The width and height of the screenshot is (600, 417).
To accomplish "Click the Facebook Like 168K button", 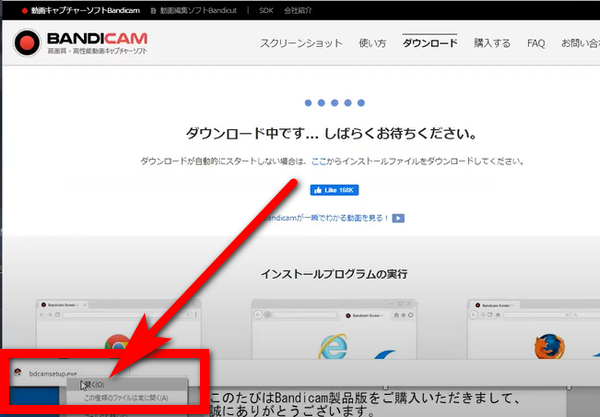I will [334, 190].
